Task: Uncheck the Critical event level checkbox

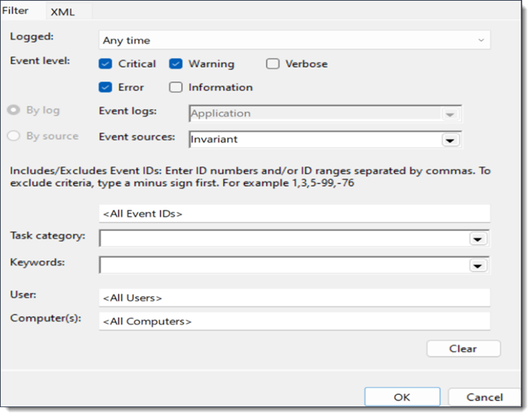Action: coord(106,65)
